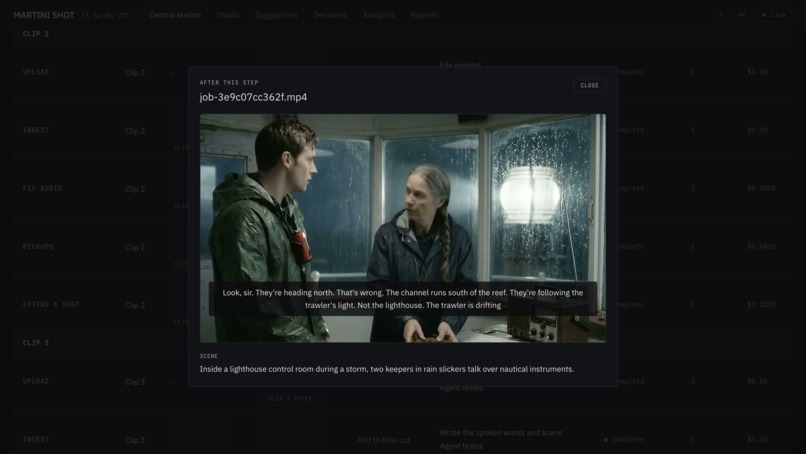Switch to the Studio tab

228,15
